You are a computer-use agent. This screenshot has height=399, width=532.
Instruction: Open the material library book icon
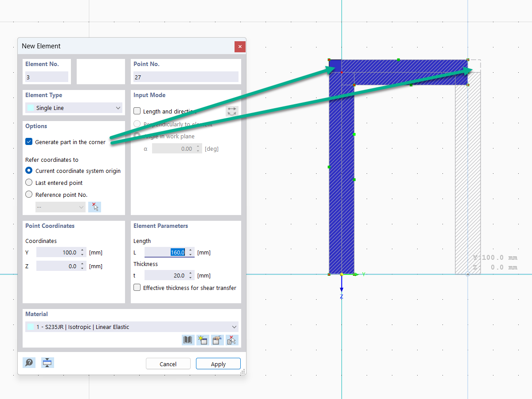click(x=188, y=340)
